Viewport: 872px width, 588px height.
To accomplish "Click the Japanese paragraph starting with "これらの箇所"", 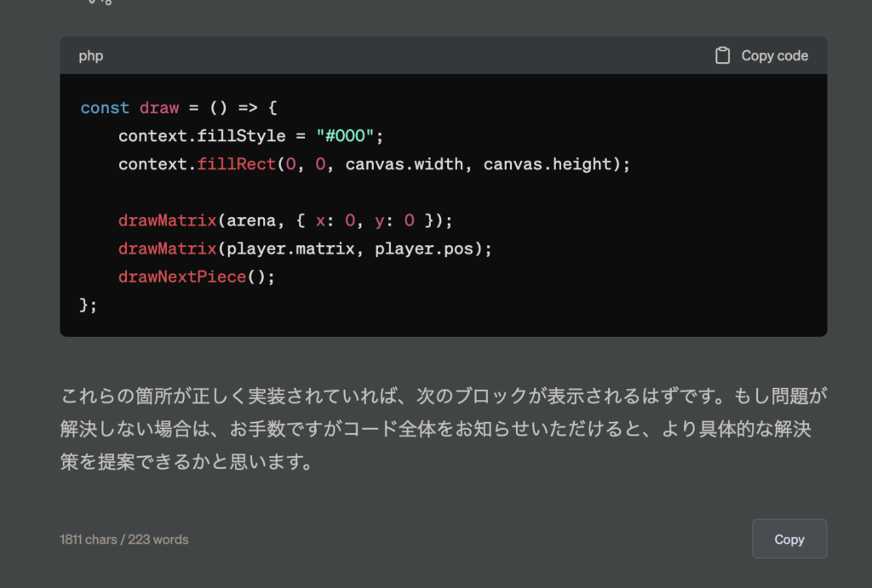I will click(x=443, y=397).
